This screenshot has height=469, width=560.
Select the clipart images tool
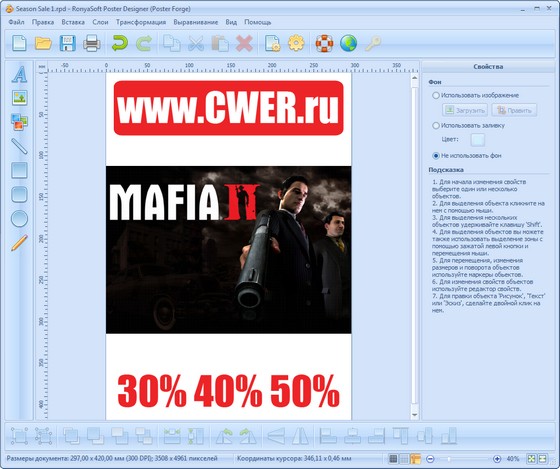(x=19, y=122)
